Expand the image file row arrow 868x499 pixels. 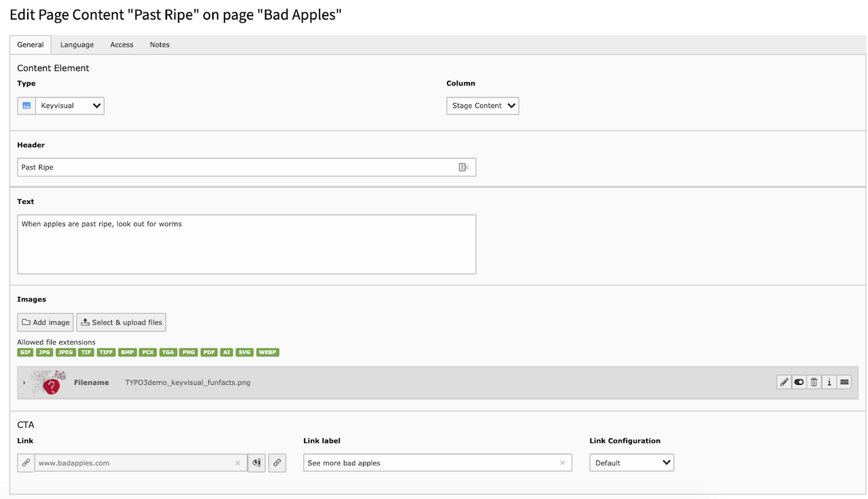coord(24,383)
